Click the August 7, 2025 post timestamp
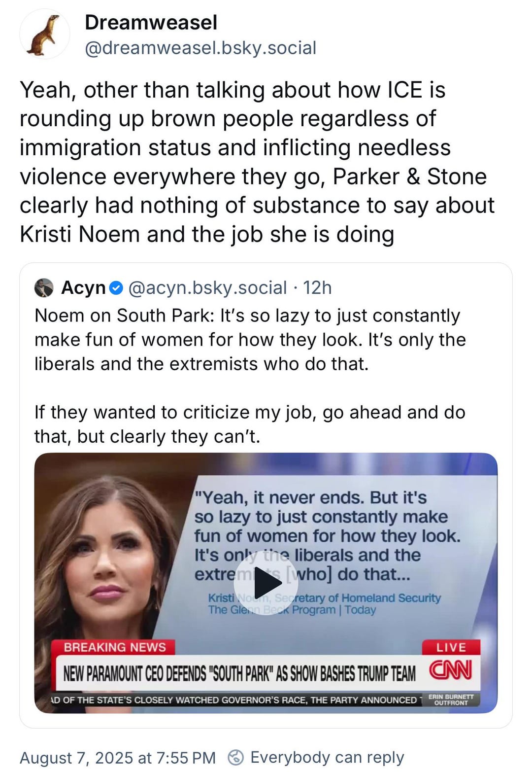Image resolution: width=532 pixels, height=772 pixels. 117,757
